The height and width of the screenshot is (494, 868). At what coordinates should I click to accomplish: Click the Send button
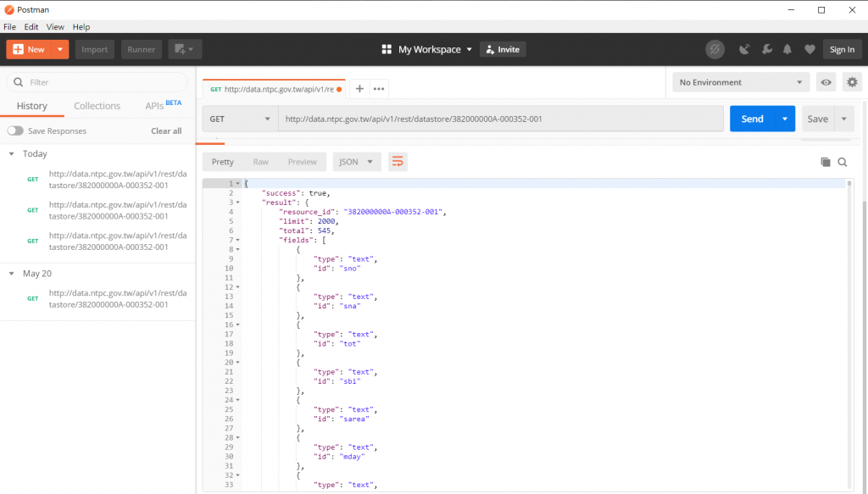(752, 119)
